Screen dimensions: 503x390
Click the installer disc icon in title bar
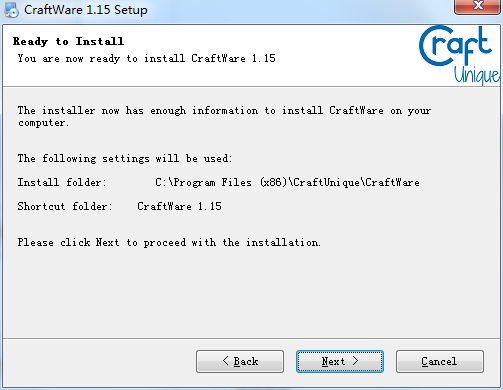[x=12, y=10]
